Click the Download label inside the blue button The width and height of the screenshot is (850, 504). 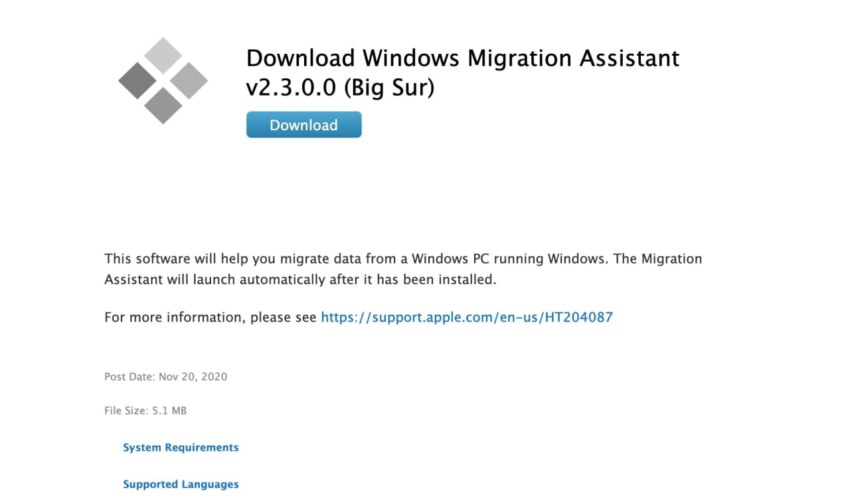click(303, 125)
